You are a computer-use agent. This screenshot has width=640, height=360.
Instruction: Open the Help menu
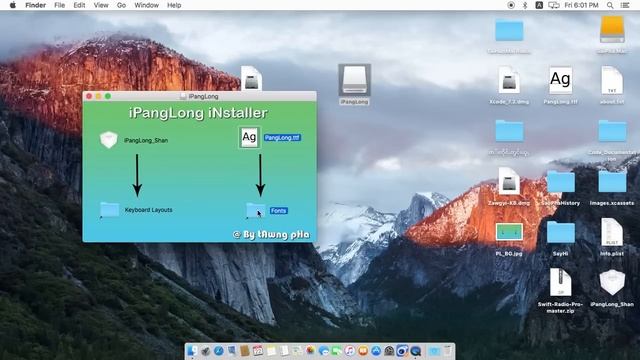[174, 5]
